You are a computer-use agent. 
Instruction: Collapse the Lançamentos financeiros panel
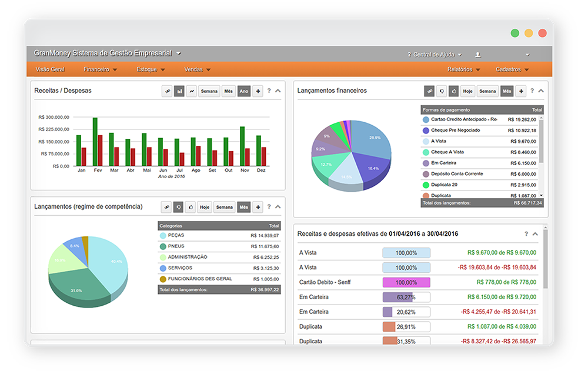540,91
